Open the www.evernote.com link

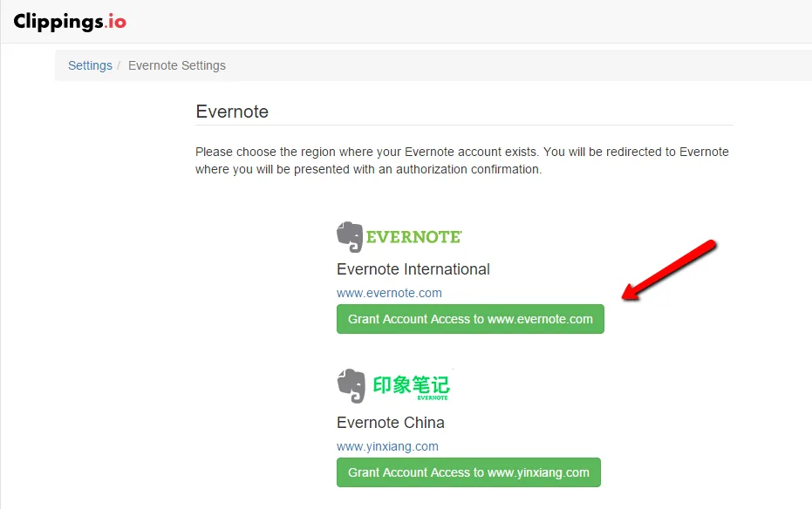point(389,293)
